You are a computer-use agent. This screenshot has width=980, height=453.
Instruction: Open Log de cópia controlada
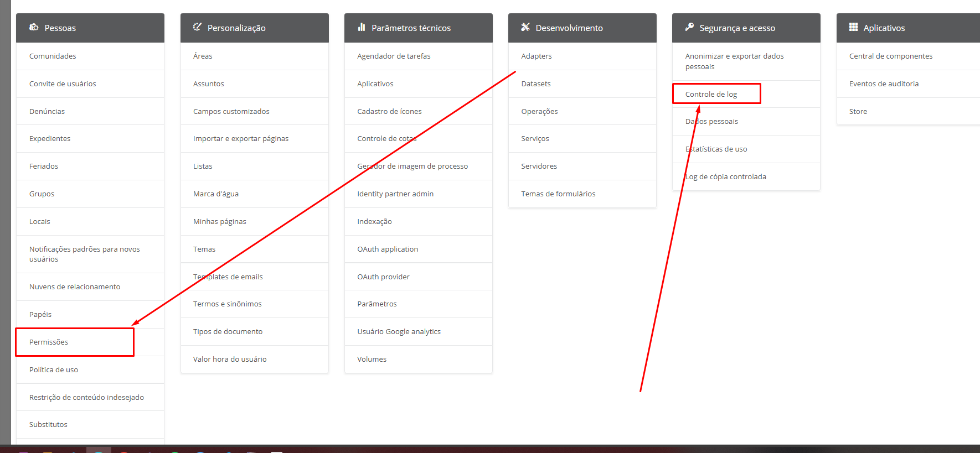coord(725,176)
